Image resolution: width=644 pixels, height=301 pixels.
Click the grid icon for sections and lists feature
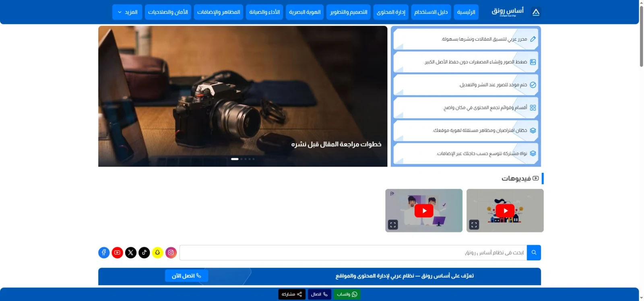point(533,108)
